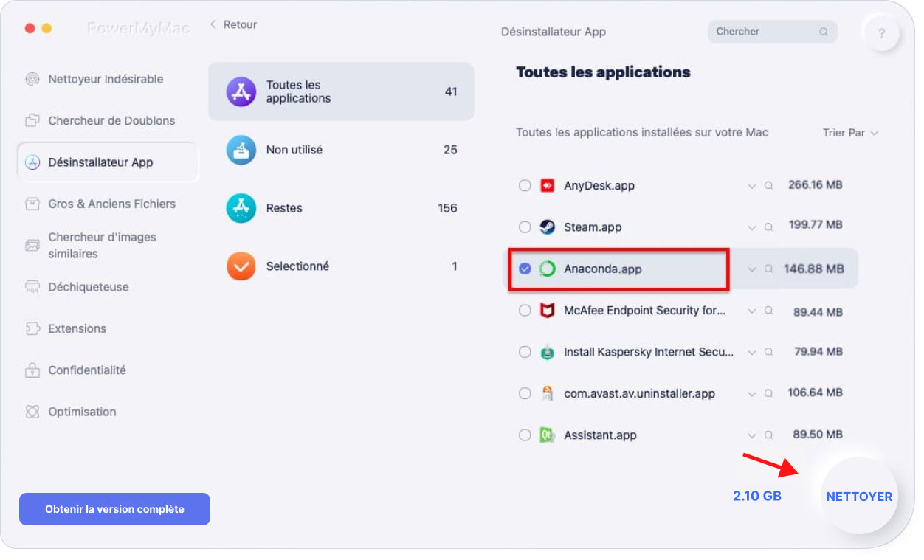This screenshot has width=924, height=560.
Task: Uncheck Anaconda.app selection
Action: tap(525, 269)
